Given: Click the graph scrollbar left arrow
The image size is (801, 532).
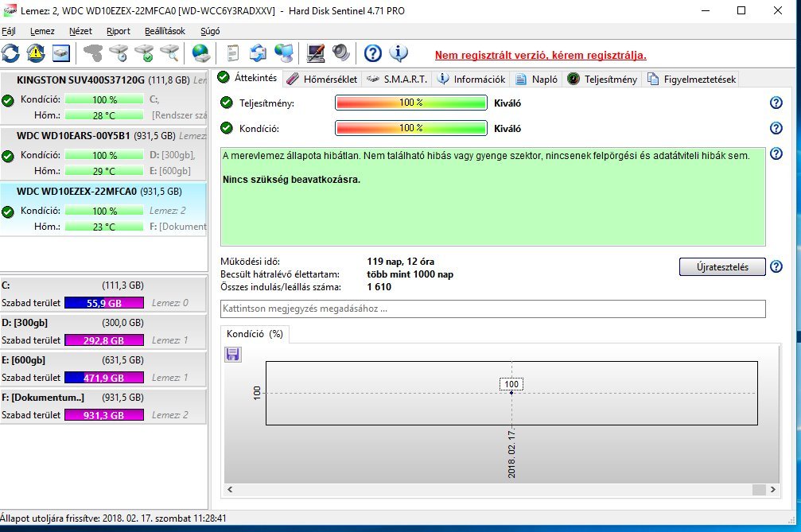Looking at the screenshot, I should click(230, 489).
